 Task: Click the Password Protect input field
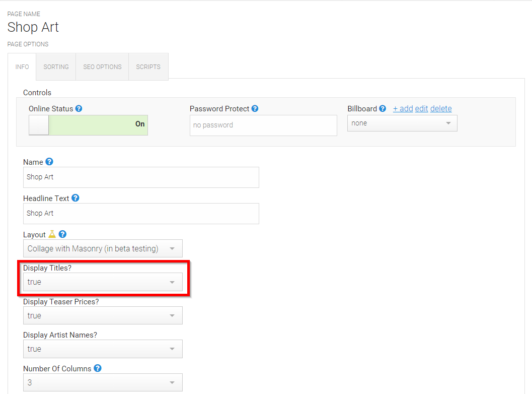pyautogui.click(x=263, y=125)
